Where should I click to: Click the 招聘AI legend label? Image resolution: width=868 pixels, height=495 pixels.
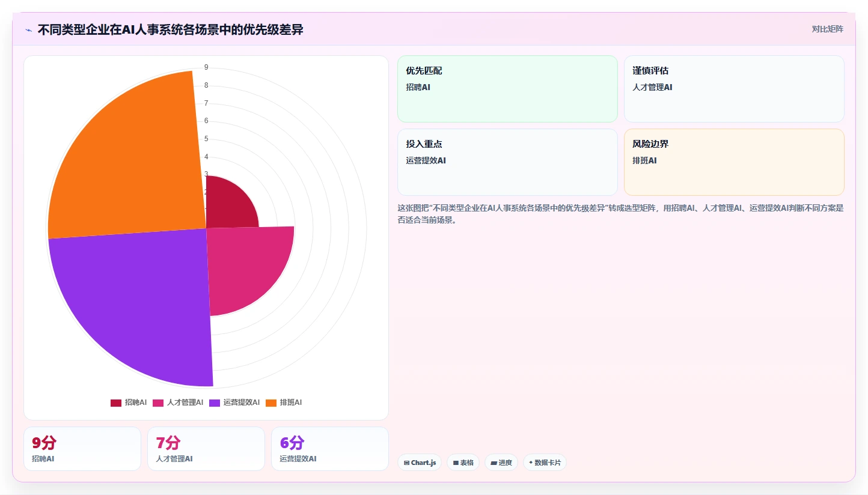click(136, 402)
